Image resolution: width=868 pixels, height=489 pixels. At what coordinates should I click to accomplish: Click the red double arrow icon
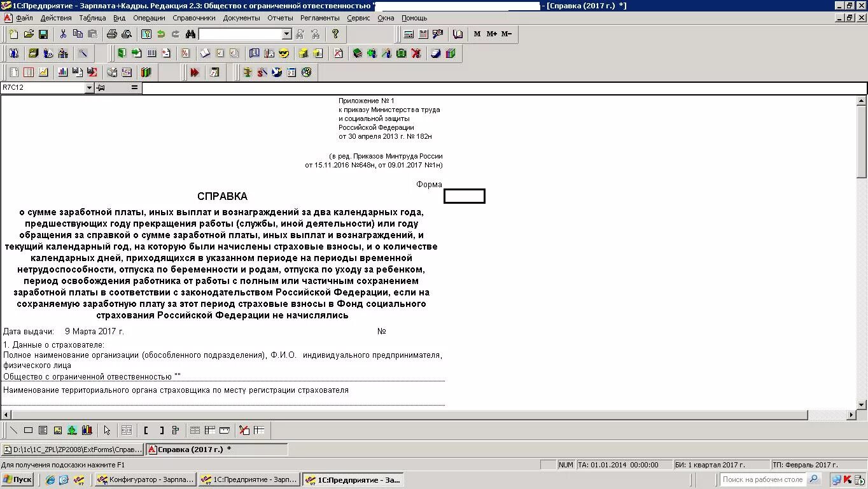pyautogui.click(x=195, y=73)
